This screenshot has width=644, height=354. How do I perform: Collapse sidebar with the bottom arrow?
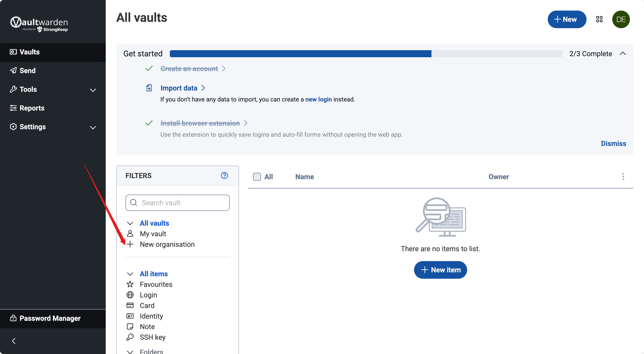tap(14, 341)
